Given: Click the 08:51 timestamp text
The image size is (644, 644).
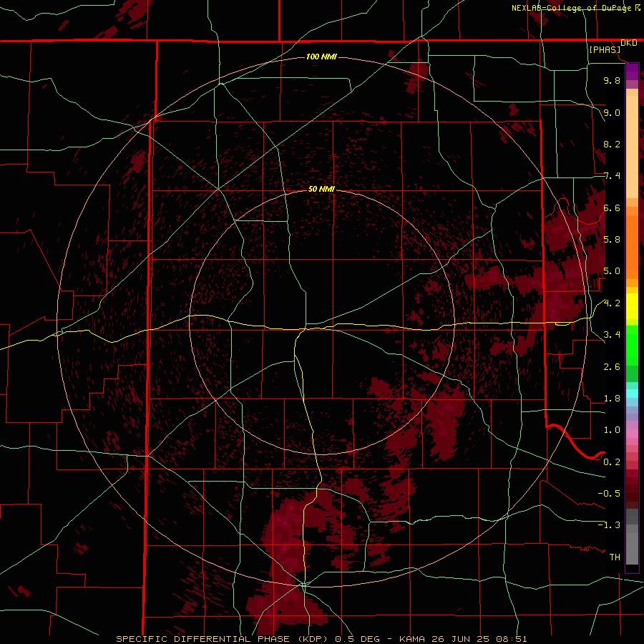Looking at the screenshot, I should 513,639.
